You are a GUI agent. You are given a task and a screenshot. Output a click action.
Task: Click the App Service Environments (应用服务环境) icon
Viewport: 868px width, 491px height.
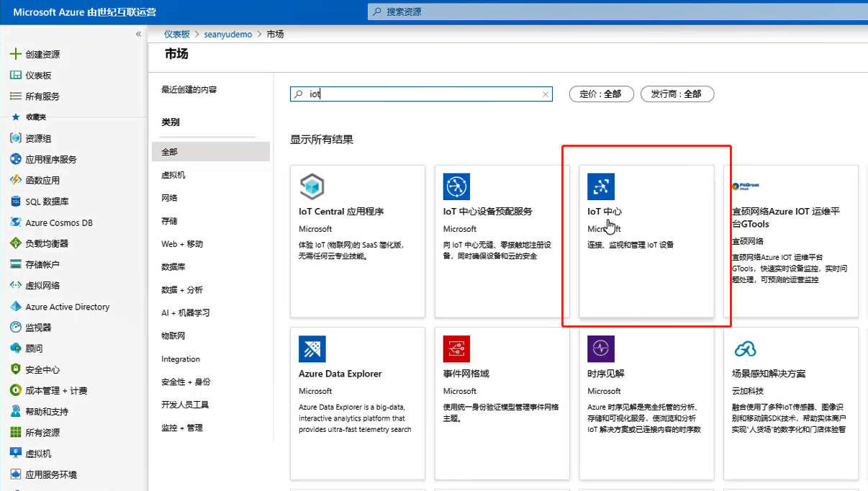click(15, 474)
